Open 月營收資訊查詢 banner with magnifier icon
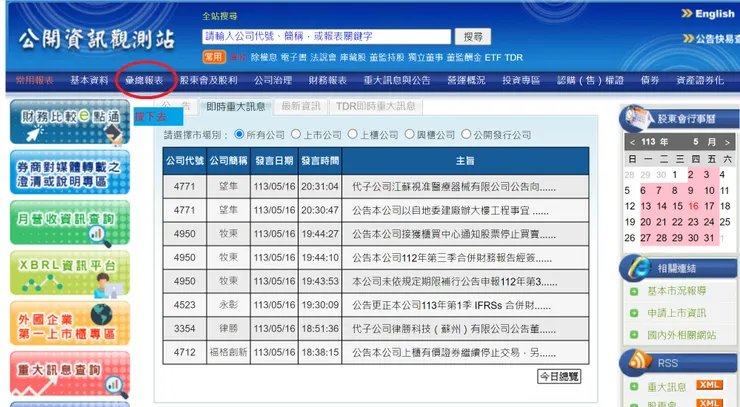This screenshot has height=407, width=740. (69, 222)
